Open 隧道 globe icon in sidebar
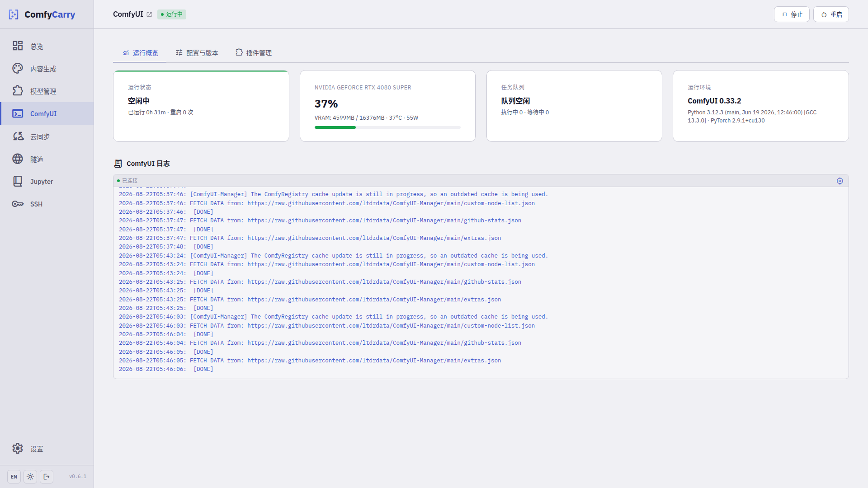 point(18,159)
